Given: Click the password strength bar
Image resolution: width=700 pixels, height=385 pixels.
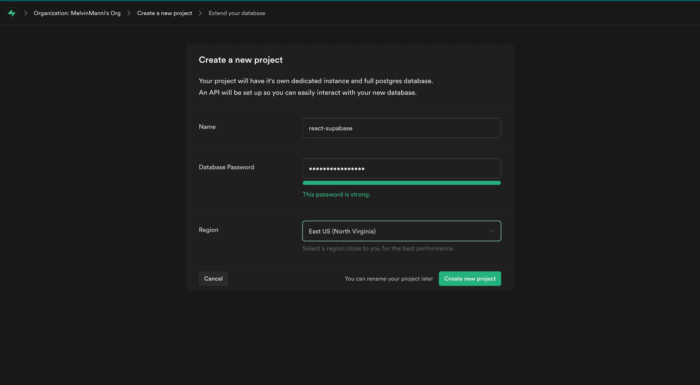Looking at the screenshot, I should tap(401, 183).
